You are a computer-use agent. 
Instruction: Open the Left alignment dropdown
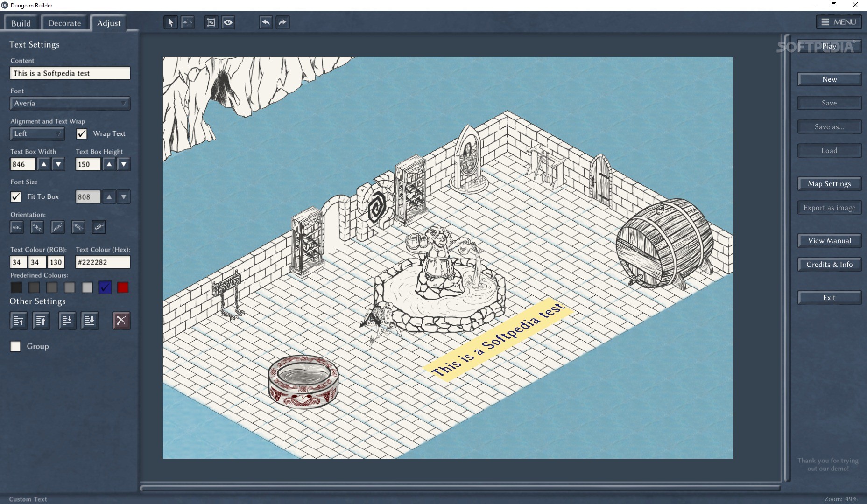point(37,134)
